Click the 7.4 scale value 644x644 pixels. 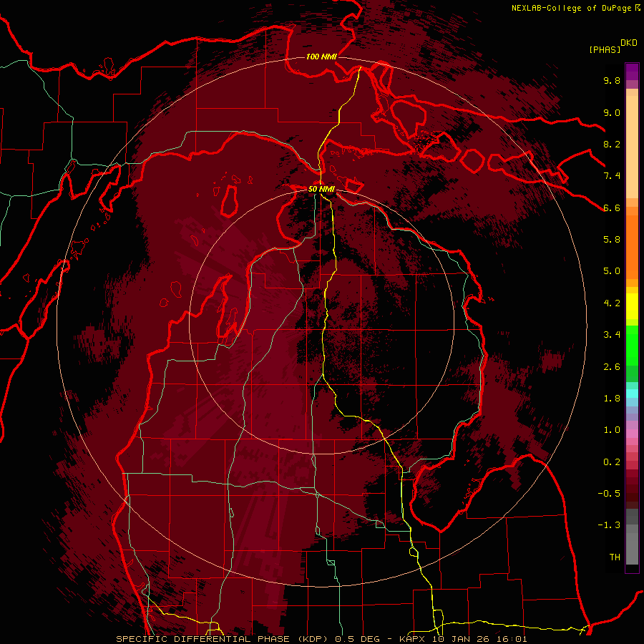coord(612,176)
